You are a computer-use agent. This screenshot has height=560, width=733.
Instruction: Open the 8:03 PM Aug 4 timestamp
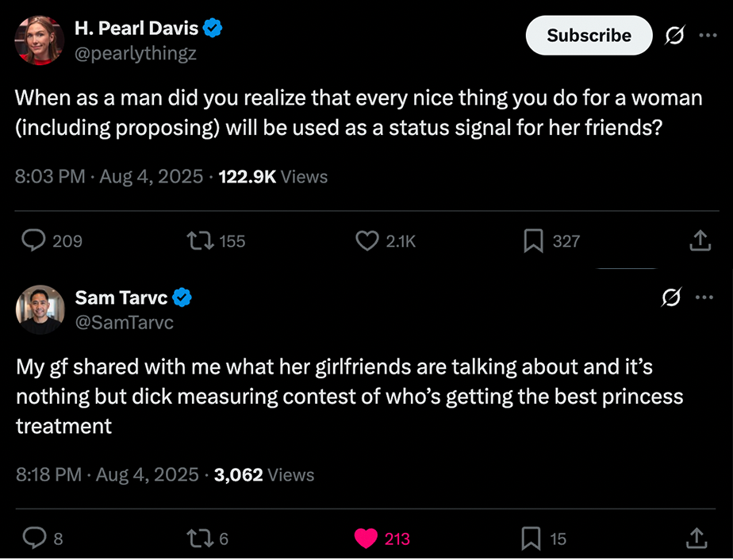pos(109,176)
